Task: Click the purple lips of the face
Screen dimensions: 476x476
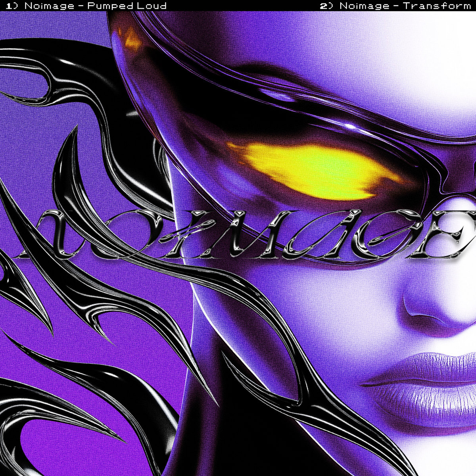Action: 428,381
